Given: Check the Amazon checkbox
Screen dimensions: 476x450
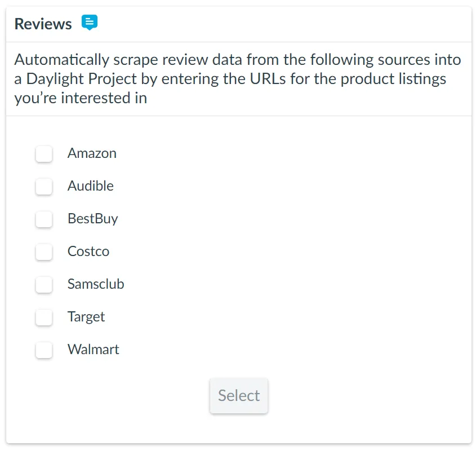Looking at the screenshot, I should pos(44,153).
